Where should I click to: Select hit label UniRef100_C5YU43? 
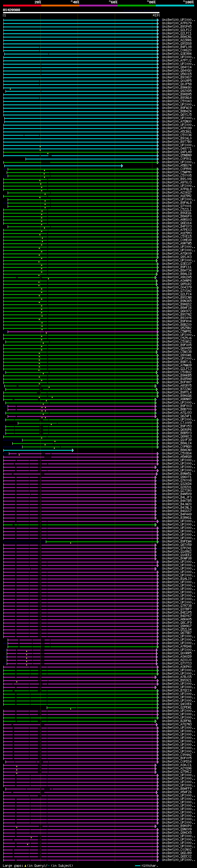click(177, 101)
